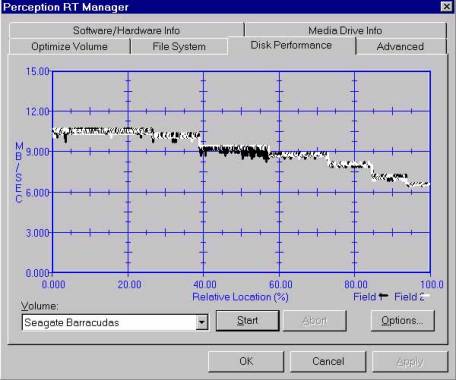Screen dimensions: 456x380
Task: Click the grayed-out Abort button
Action: coord(315,320)
